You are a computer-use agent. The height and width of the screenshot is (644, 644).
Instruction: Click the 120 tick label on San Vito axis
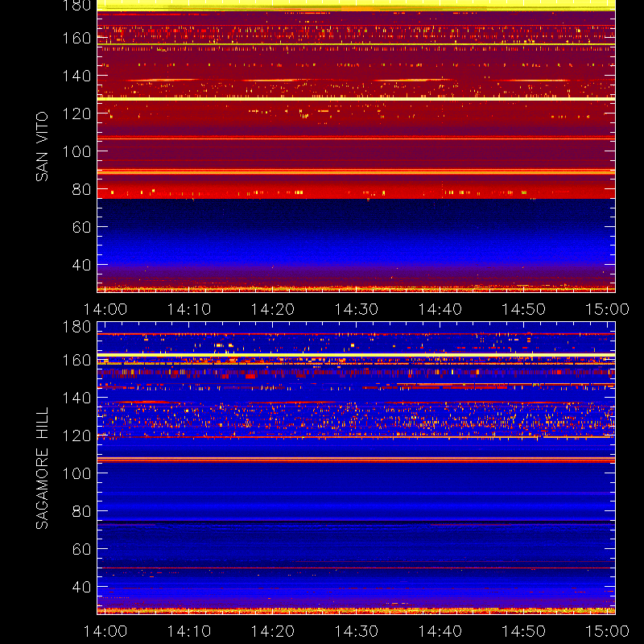click(76, 114)
